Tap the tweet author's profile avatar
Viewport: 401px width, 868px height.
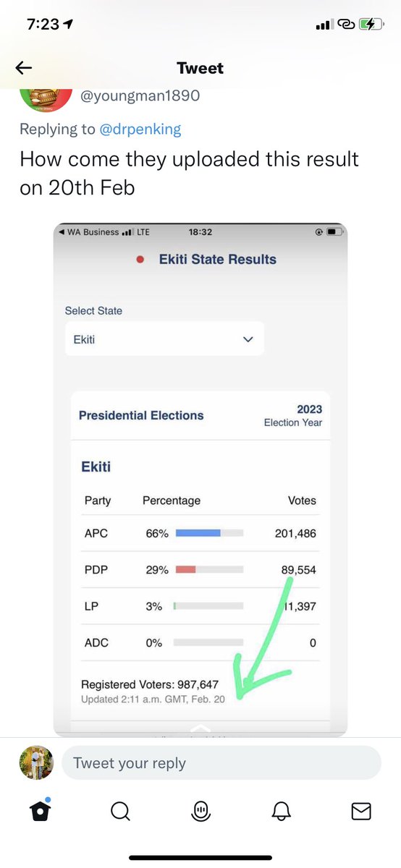[x=46, y=98]
